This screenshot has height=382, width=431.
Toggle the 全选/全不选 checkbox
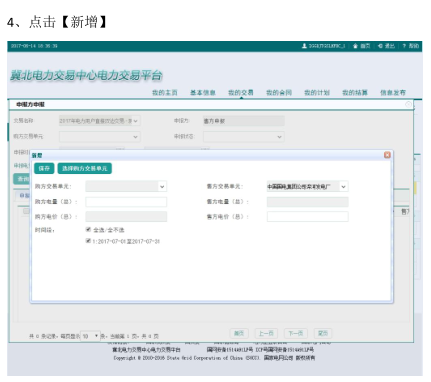(88, 229)
